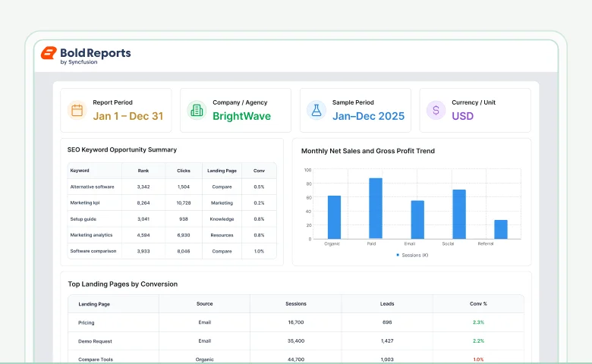Select the Referral bar in chart
This screenshot has height=364, width=592.
[x=501, y=229]
